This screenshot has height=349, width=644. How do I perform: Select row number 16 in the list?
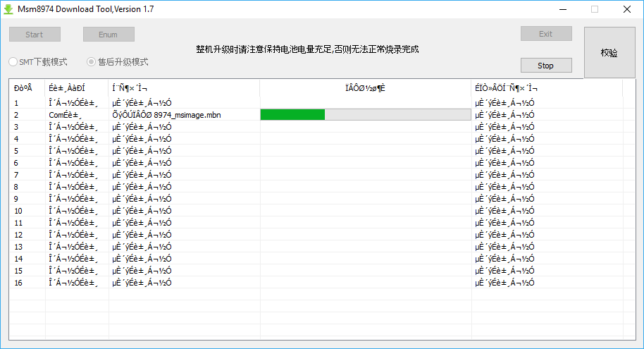18,283
